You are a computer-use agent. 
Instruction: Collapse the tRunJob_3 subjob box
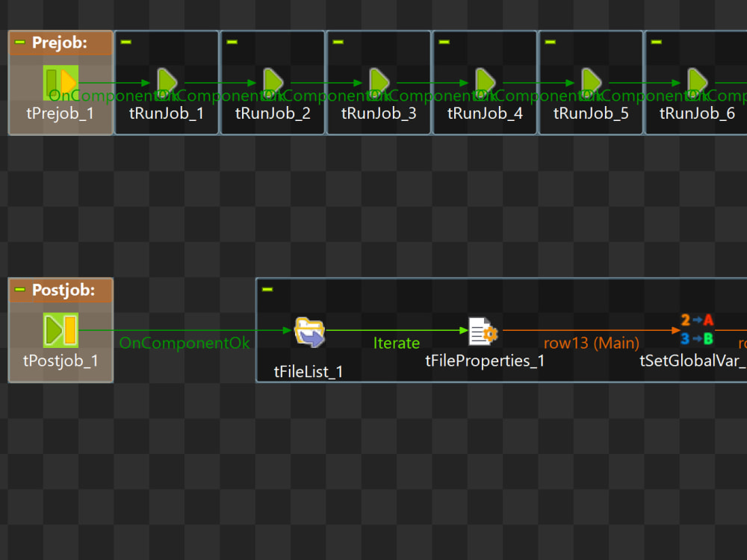338,42
